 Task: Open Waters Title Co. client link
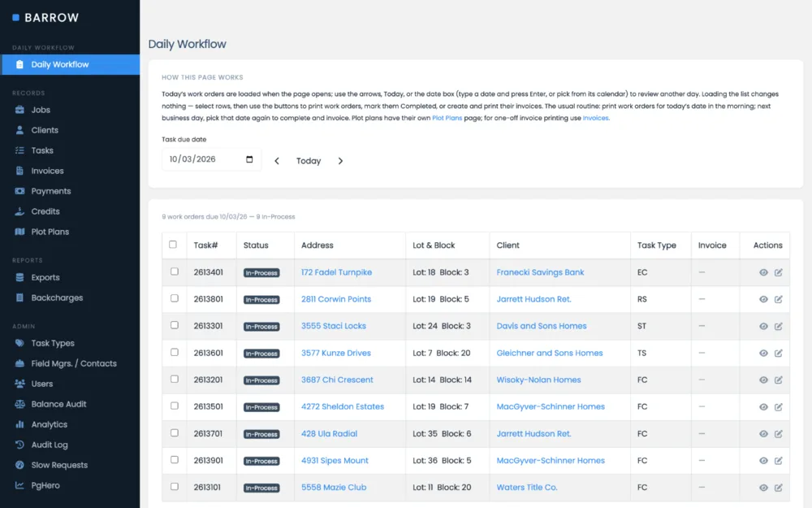pos(527,488)
